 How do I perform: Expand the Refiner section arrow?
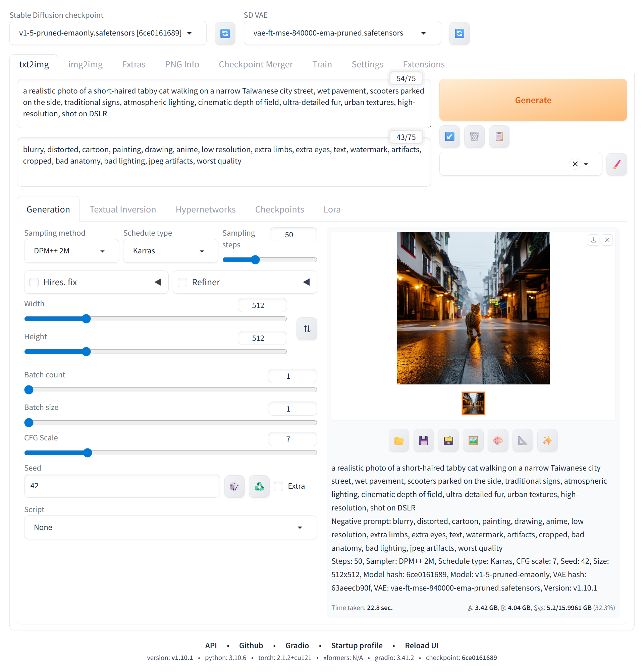(306, 282)
